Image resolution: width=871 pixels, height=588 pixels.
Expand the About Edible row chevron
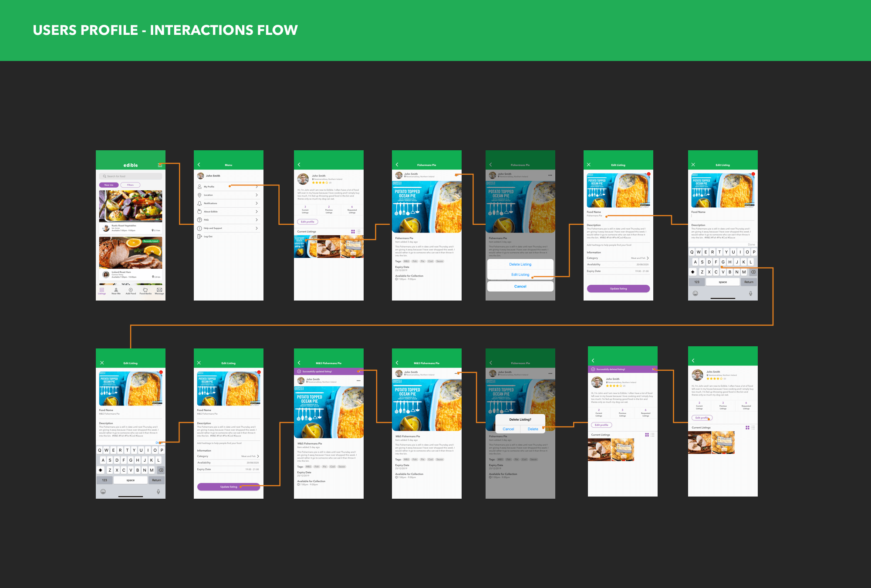(x=257, y=212)
